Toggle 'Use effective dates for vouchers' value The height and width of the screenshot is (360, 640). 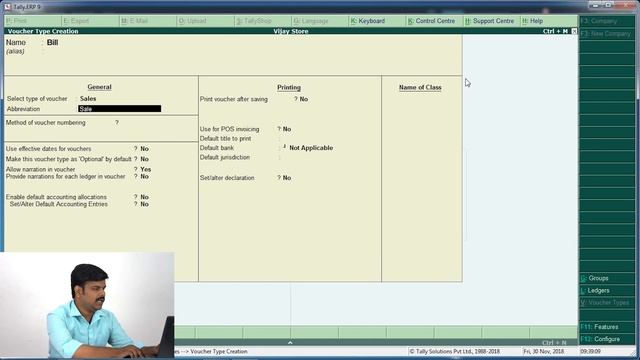(x=144, y=149)
